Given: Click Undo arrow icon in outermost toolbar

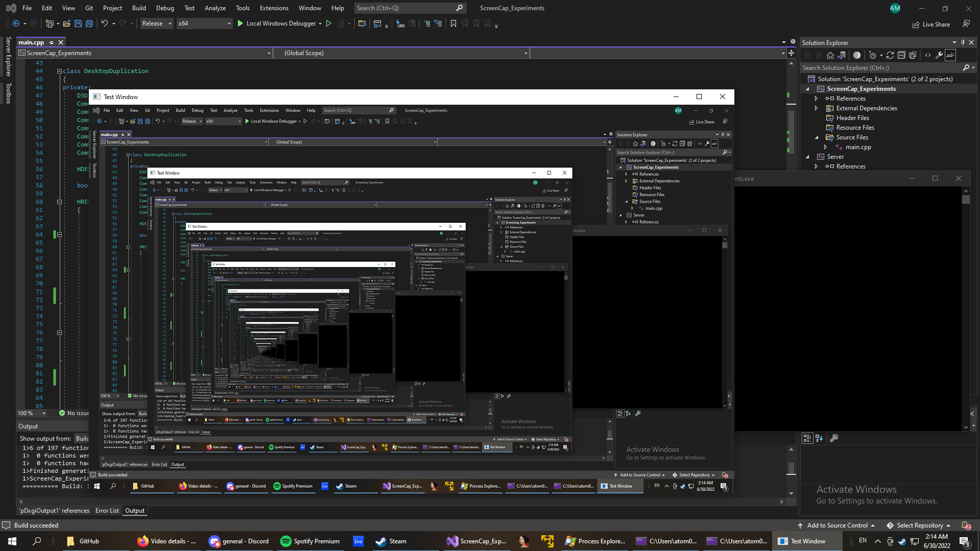Looking at the screenshot, I should 104,23.
